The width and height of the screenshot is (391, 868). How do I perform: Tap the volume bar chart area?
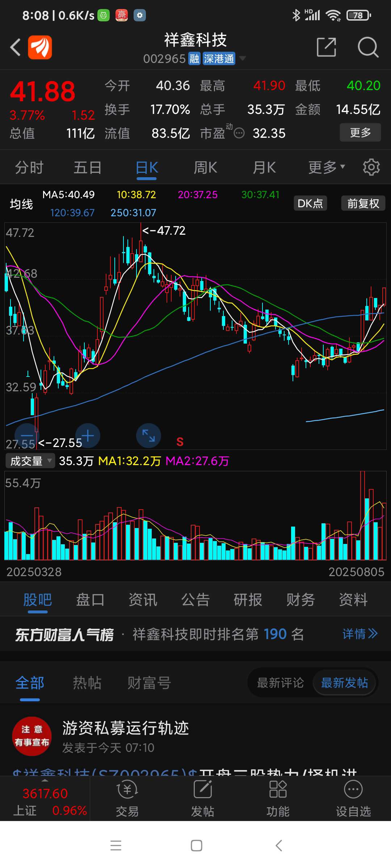[195, 515]
